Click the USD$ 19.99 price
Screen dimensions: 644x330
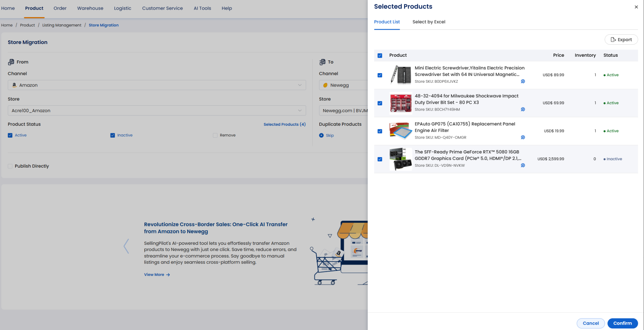[554, 131]
